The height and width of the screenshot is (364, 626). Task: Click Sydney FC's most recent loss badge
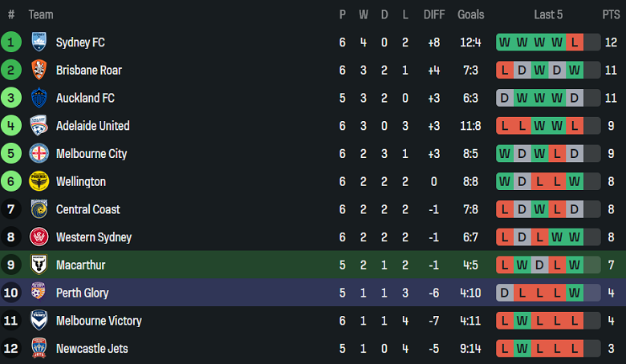[x=574, y=42]
